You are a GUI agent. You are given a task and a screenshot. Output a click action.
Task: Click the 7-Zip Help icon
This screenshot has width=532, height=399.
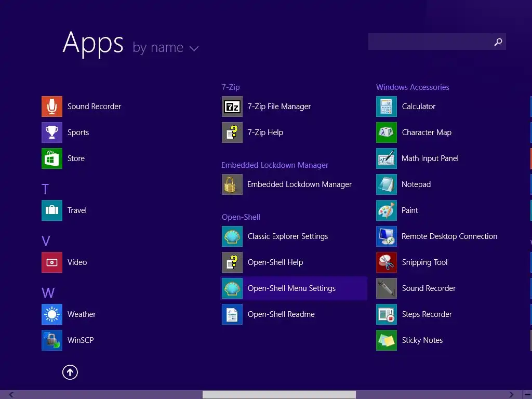coord(232,132)
